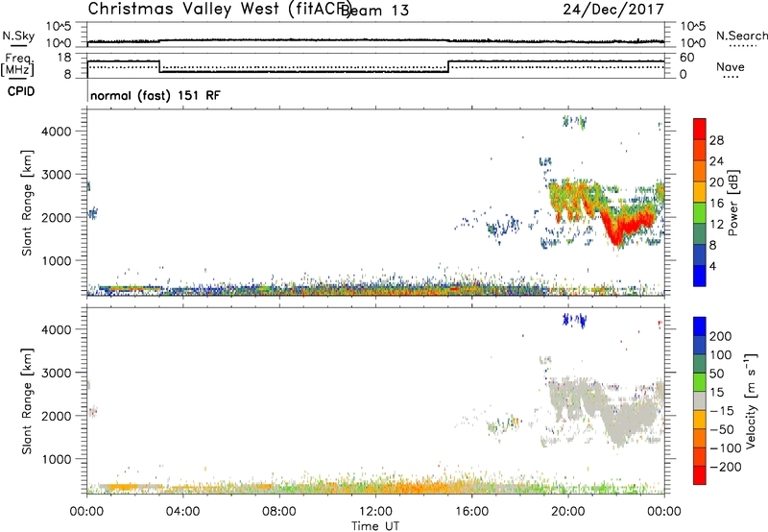768x532 pixels.
Task: Select 'Slant Range [km]' label of power panel
Action: [x=27, y=203]
